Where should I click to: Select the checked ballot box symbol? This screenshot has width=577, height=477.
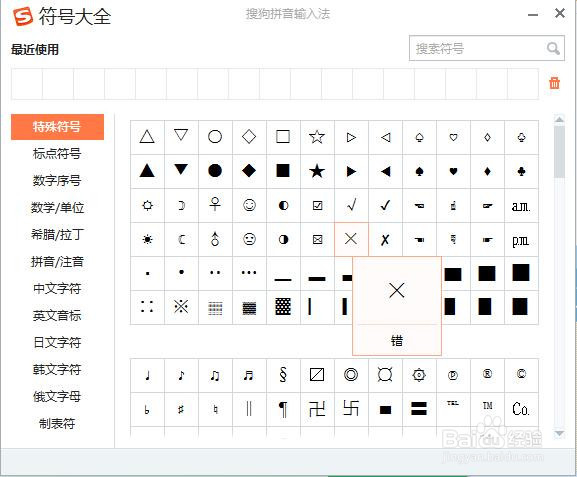(x=317, y=205)
